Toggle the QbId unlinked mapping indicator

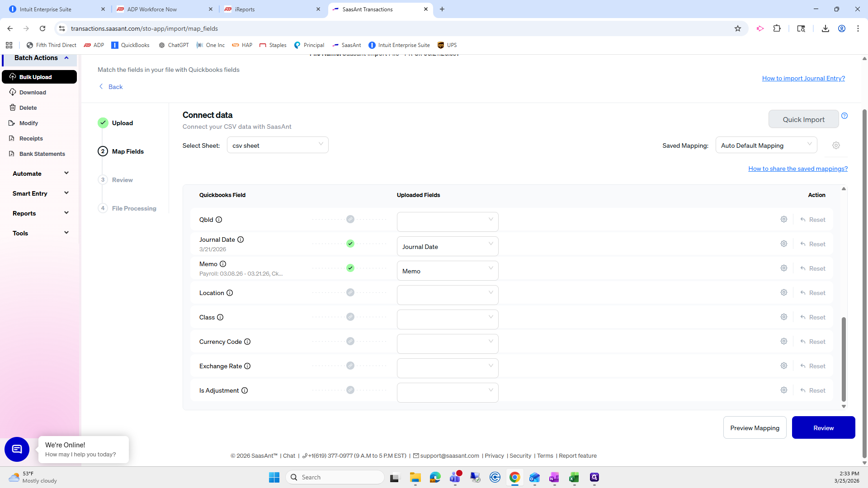[x=350, y=219]
